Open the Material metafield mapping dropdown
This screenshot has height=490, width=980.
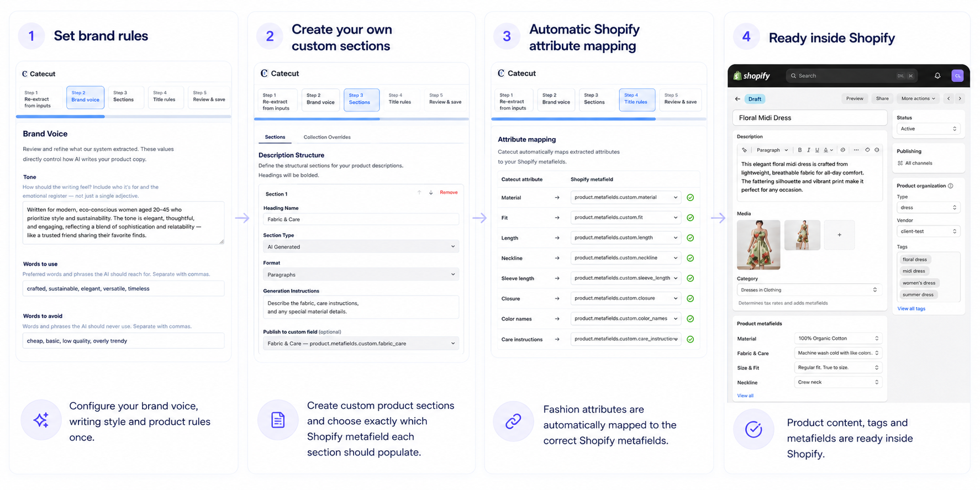tap(626, 197)
